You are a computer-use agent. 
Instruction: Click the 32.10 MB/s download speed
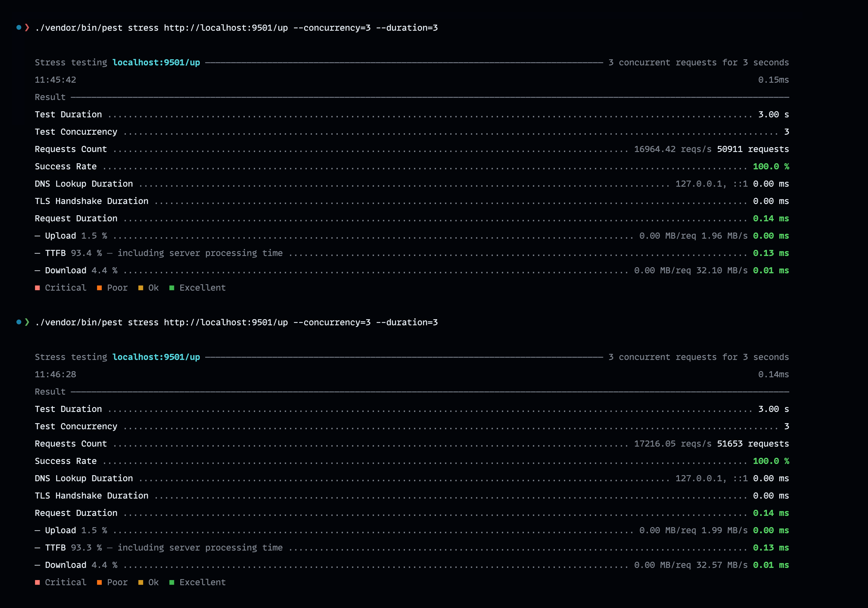pyautogui.click(x=722, y=271)
